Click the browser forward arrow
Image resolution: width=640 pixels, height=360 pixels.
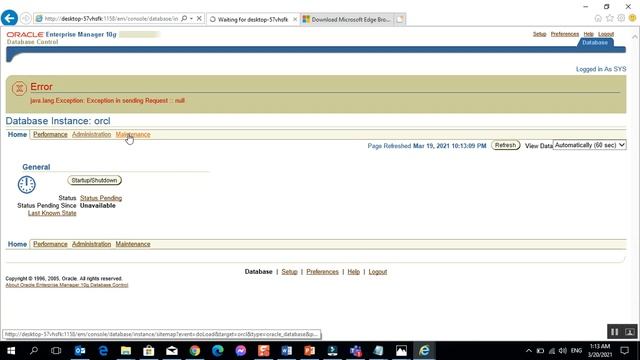26,18
